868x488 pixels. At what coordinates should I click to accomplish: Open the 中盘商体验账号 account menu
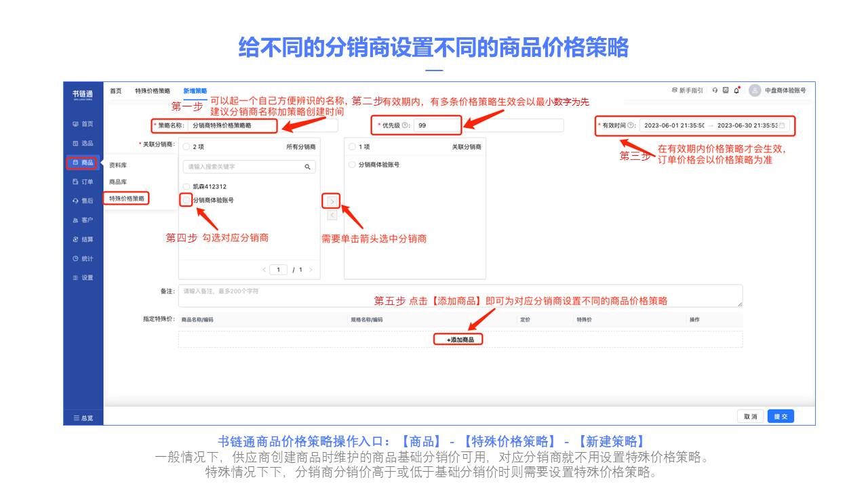click(785, 90)
